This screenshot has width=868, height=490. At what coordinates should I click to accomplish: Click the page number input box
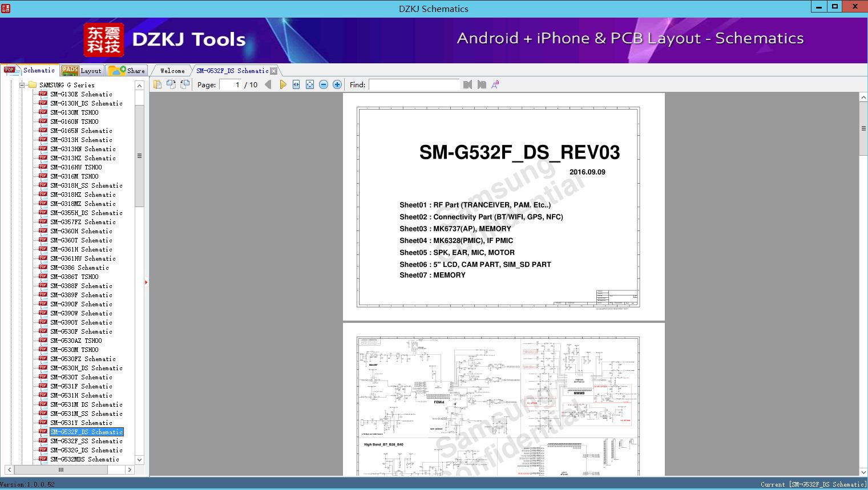231,84
